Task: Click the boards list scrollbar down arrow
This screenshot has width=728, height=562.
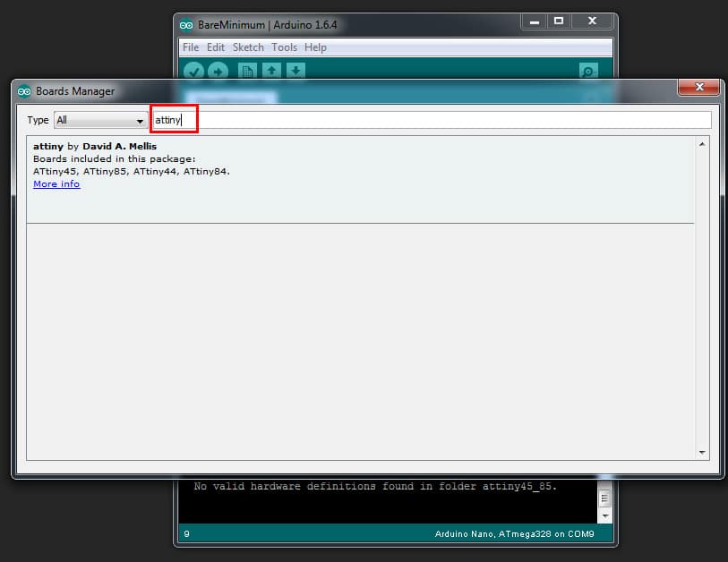Action: 702,453
